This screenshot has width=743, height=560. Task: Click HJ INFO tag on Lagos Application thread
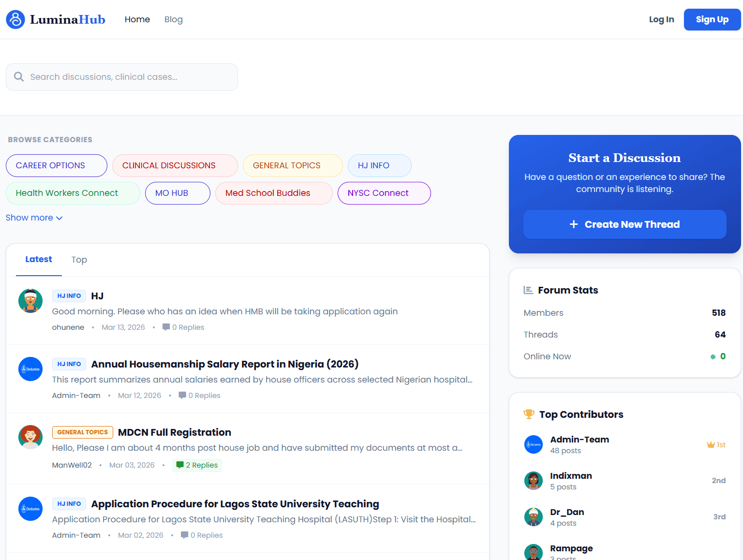[x=69, y=504]
